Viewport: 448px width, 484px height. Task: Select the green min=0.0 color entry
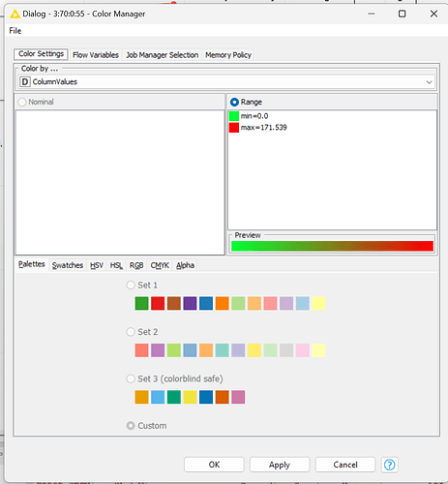[x=249, y=116]
